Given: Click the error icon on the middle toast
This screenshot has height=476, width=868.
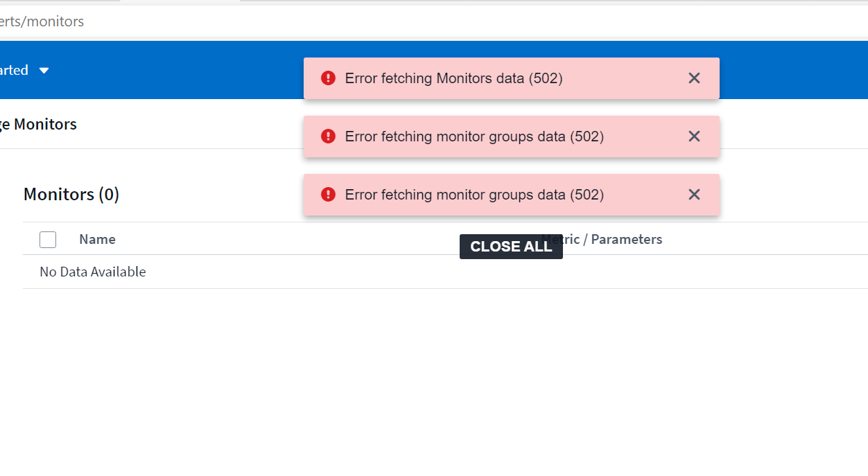Looking at the screenshot, I should click(329, 136).
